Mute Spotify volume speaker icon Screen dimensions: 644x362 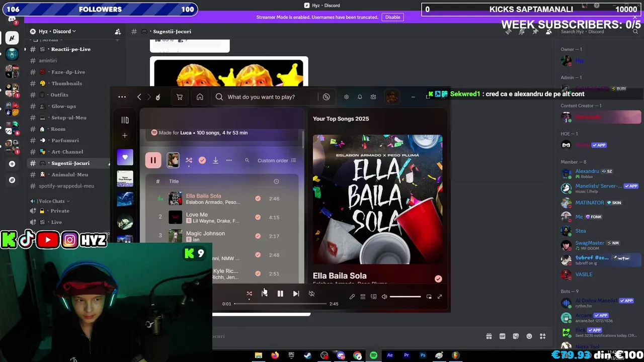click(x=384, y=297)
